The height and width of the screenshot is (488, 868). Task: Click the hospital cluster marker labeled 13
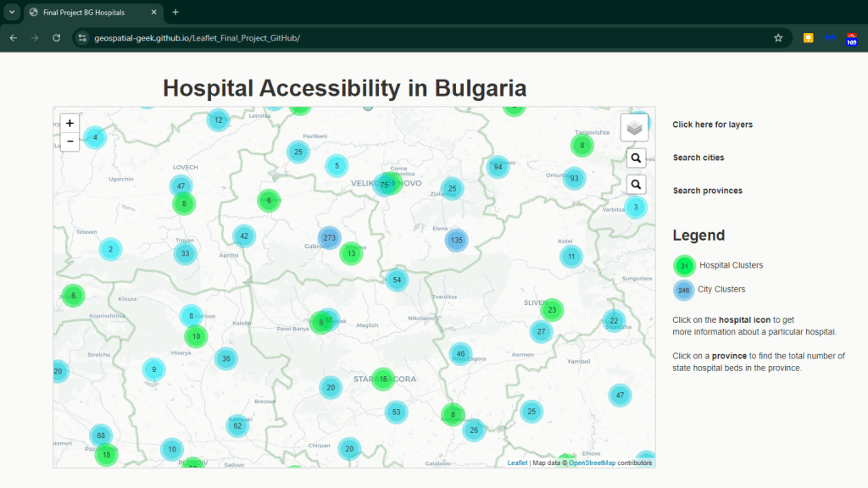point(351,252)
